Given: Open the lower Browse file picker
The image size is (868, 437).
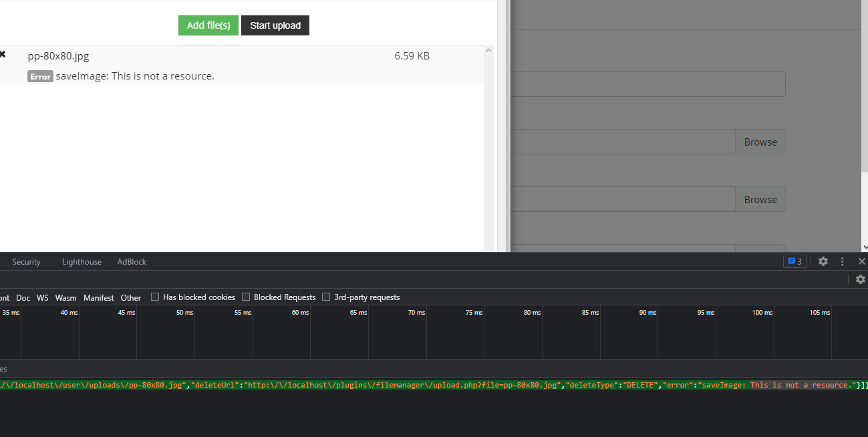Looking at the screenshot, I should click(x=760, y=198).
